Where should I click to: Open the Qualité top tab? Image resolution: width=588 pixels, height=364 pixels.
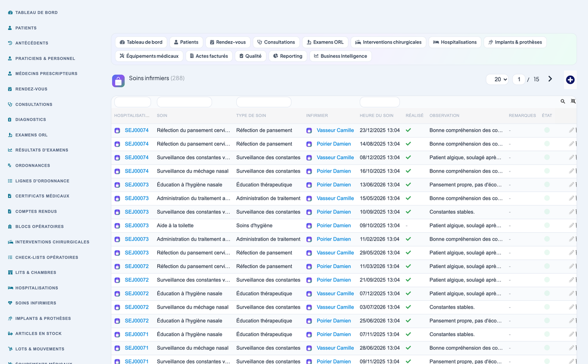click(x=250, y=56)
